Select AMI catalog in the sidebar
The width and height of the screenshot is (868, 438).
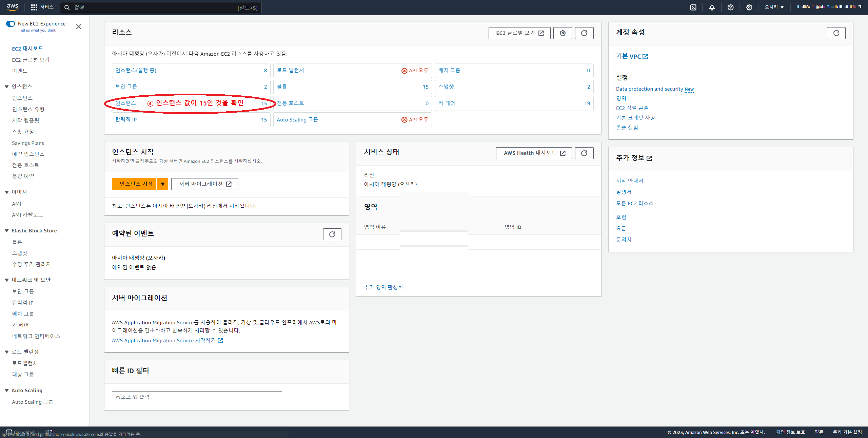(x=27, y=215)
